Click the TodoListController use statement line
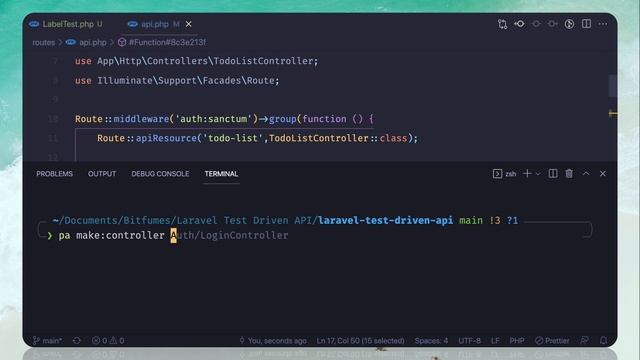Screen dimensions: 640x360 point(196,61)
